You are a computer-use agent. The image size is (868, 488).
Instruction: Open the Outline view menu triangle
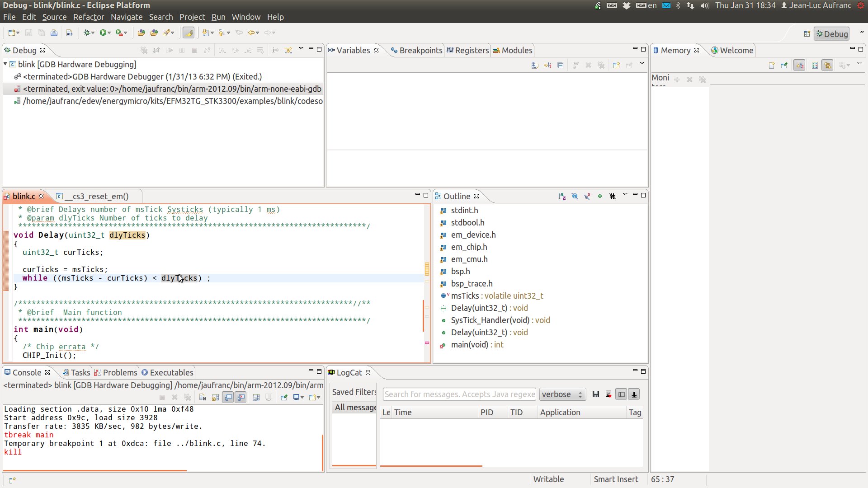pos(625,195)
